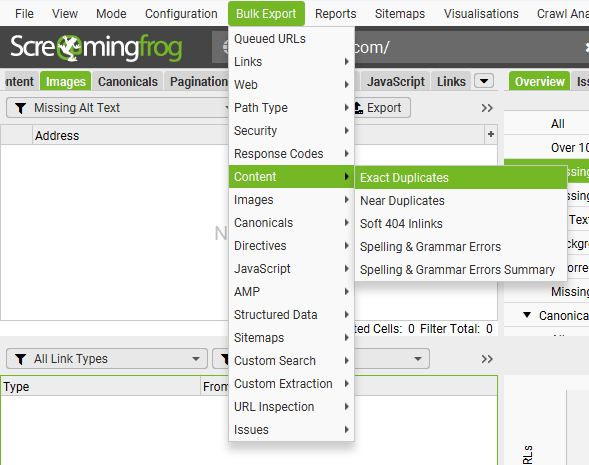Screen dimensions: 589x465
Task: Expand the Security submenu
Action: click(x=291, y=131)
